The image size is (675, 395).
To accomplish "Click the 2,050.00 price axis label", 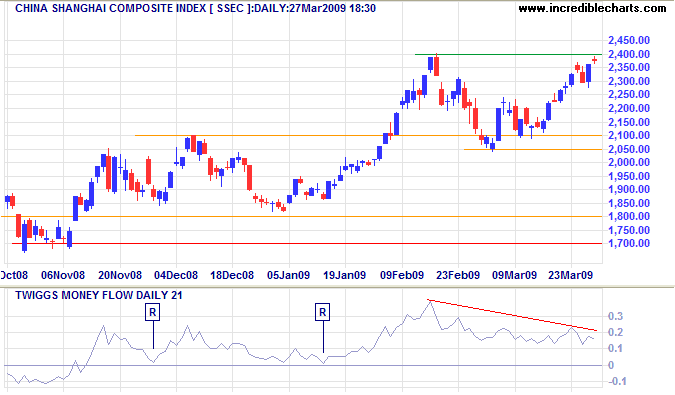I will 629,149.
